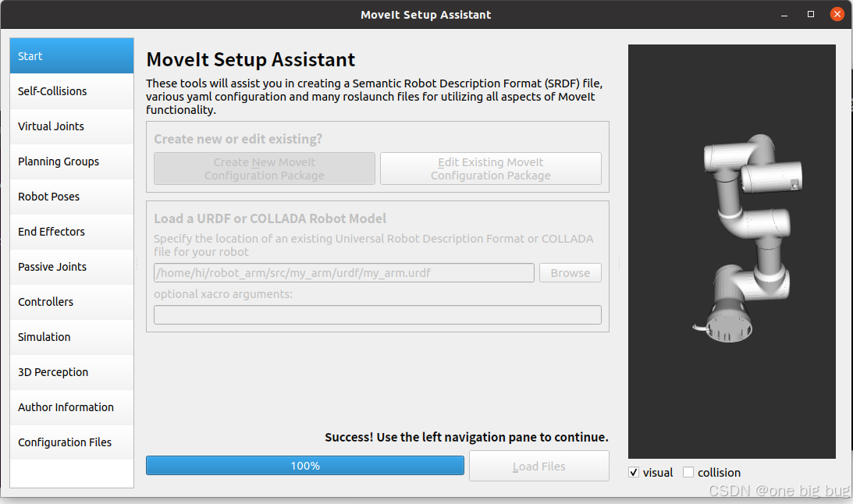Click the optional xacro arguments field
Viewport: 853px width, 504px height.
(378, 314)
